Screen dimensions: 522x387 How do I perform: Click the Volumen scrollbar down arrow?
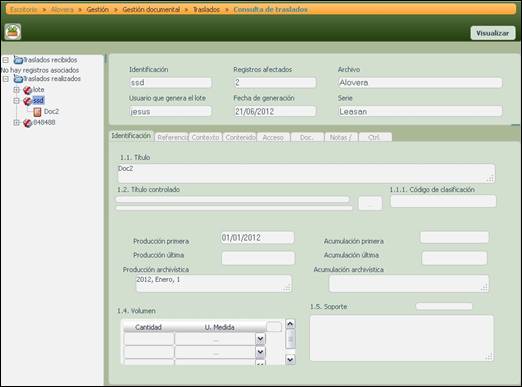point(290,360)
